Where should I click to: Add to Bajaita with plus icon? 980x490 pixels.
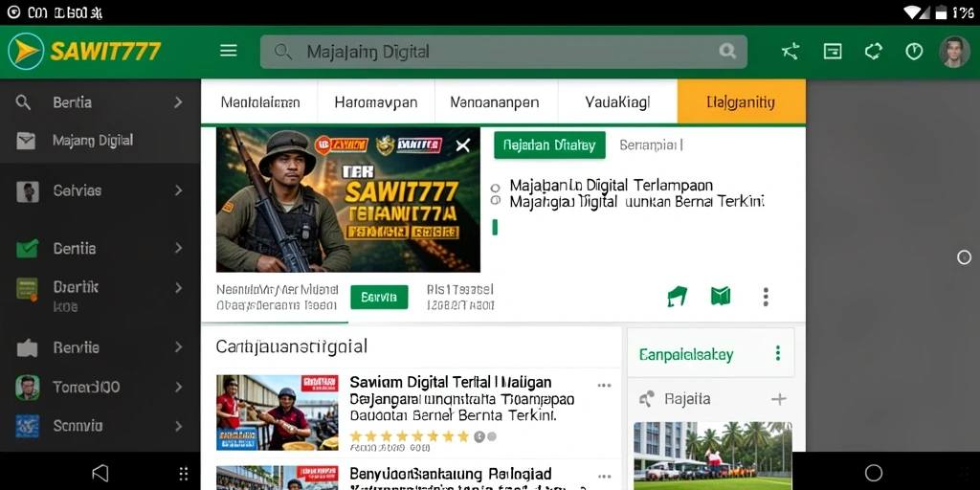point(779,399)
